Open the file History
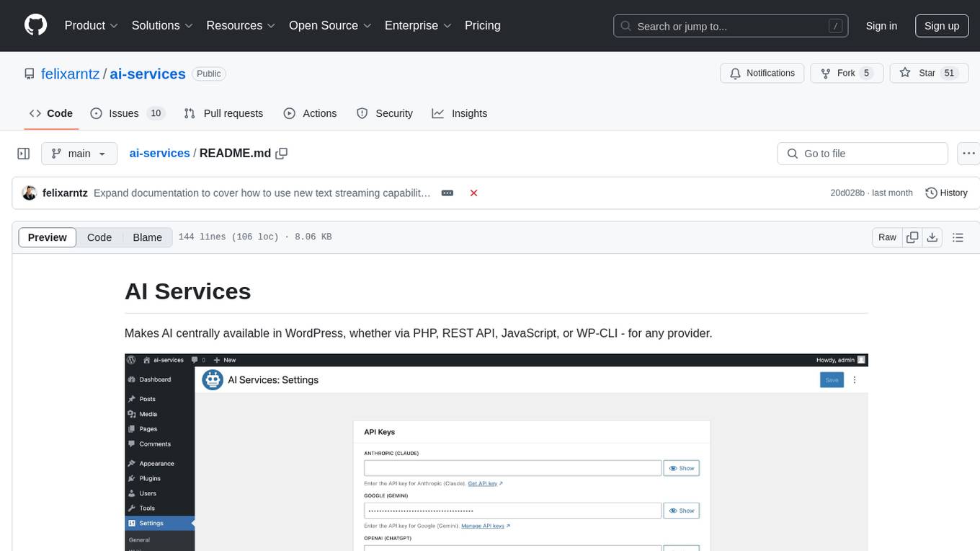This screenshot has height=551, width=980. tap(946, 193)
